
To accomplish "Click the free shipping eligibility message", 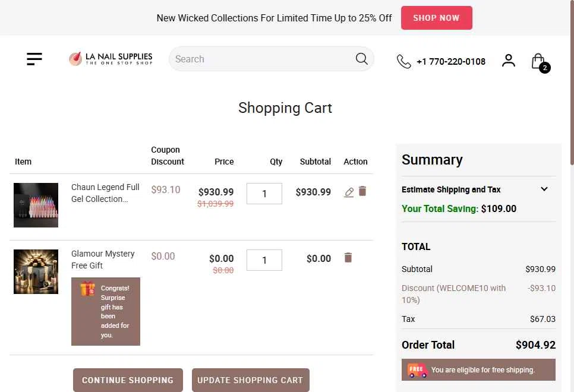I will tap(483, 370).
